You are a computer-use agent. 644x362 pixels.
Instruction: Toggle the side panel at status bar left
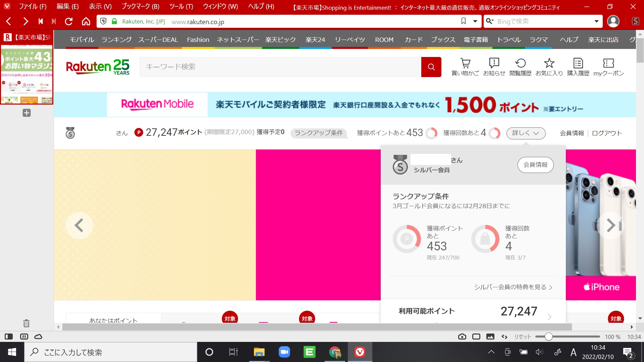pos(9,337)
